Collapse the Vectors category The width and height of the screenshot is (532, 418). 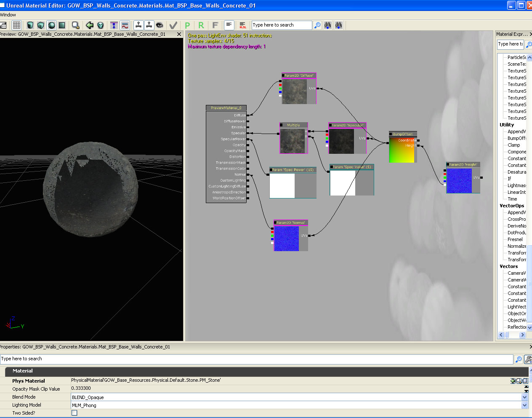[x=508, y=266]
